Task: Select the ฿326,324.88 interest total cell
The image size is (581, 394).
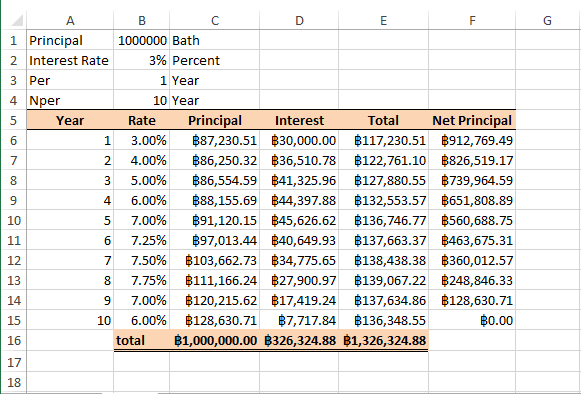Action: [x=299, y=340]
